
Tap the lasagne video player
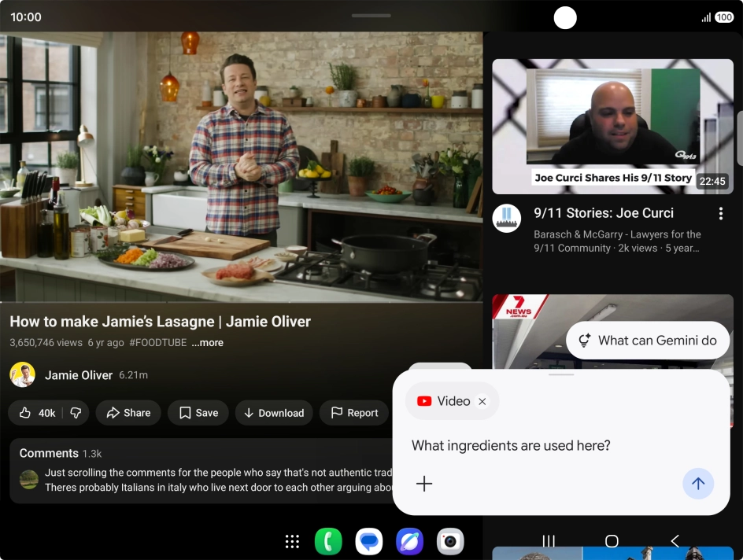coord(241,167)
